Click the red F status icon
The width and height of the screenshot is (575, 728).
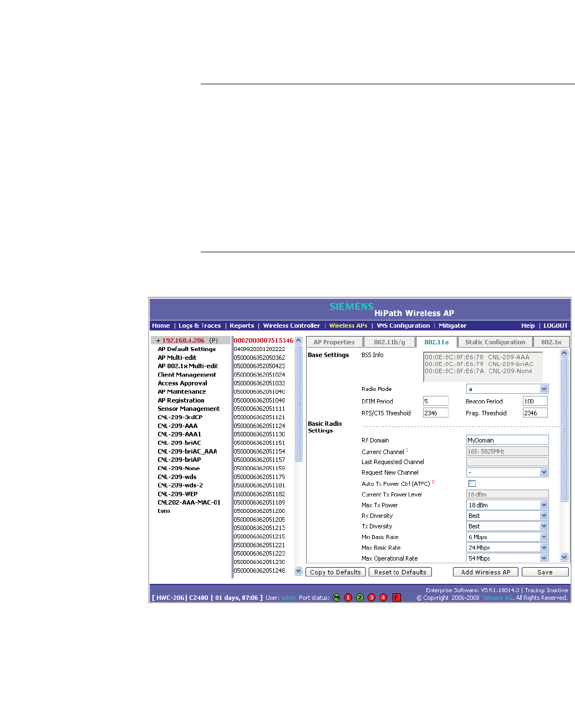(x=396, y=597)
